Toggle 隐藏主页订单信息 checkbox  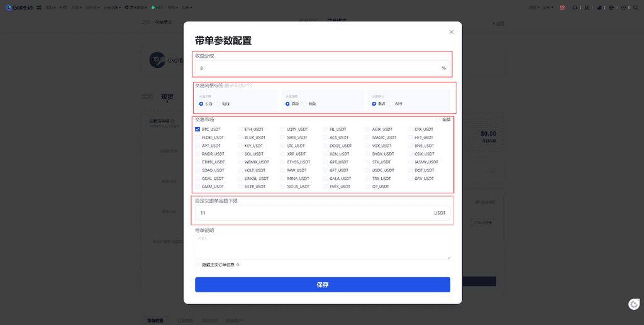coord(197,265)
